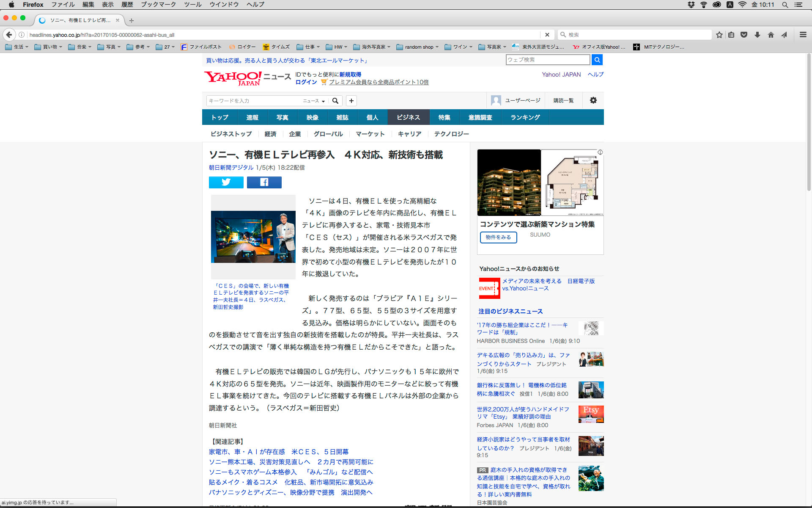
Task: Go to Firefox home page icon
Action: 771,35
